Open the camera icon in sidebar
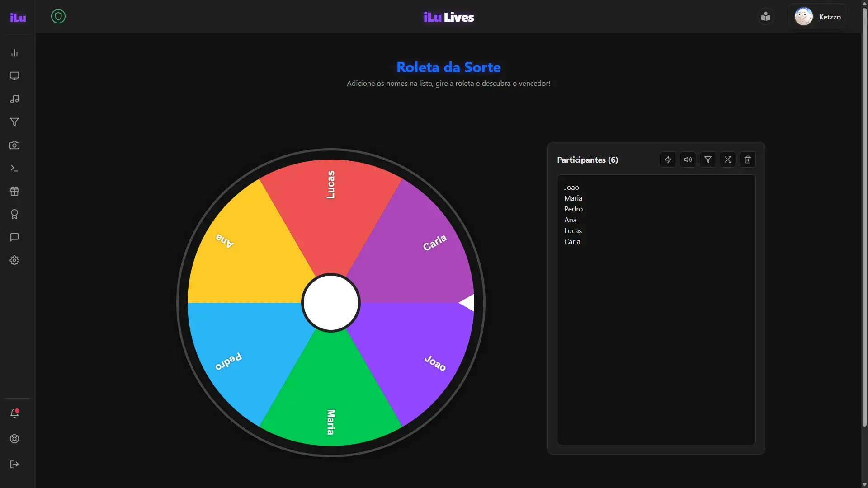868x488 pixels. (14, 145)
